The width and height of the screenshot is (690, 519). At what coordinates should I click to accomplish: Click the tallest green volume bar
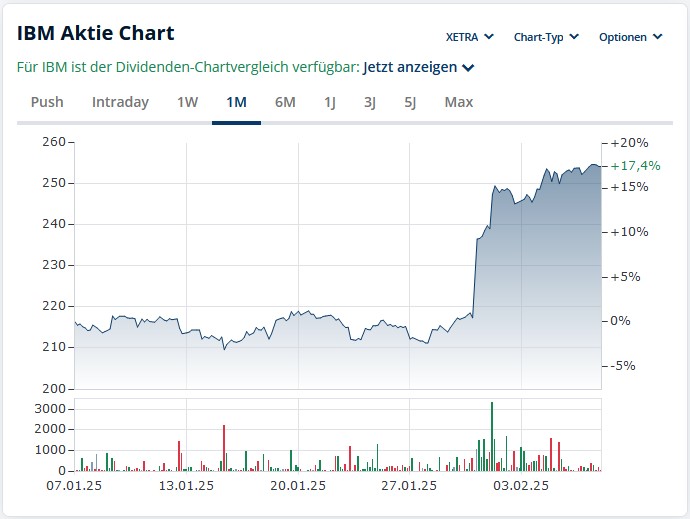(x=492, y=436)
